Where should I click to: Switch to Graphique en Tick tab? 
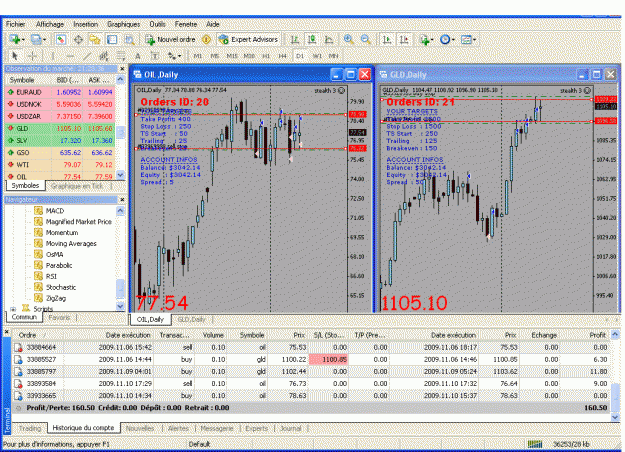[77, 186]
